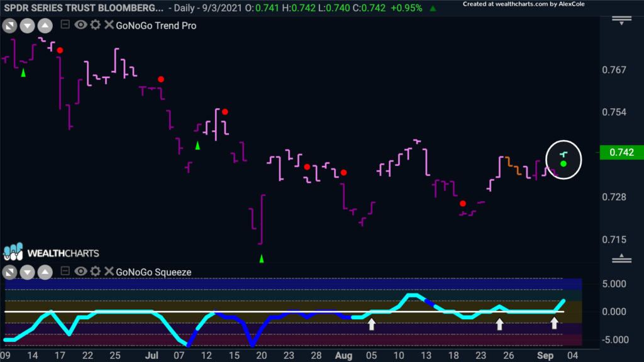Click the SPDR Series Trust symbol title
The width and height of the screenshot is (644, 362).
[x=84, y=8]
